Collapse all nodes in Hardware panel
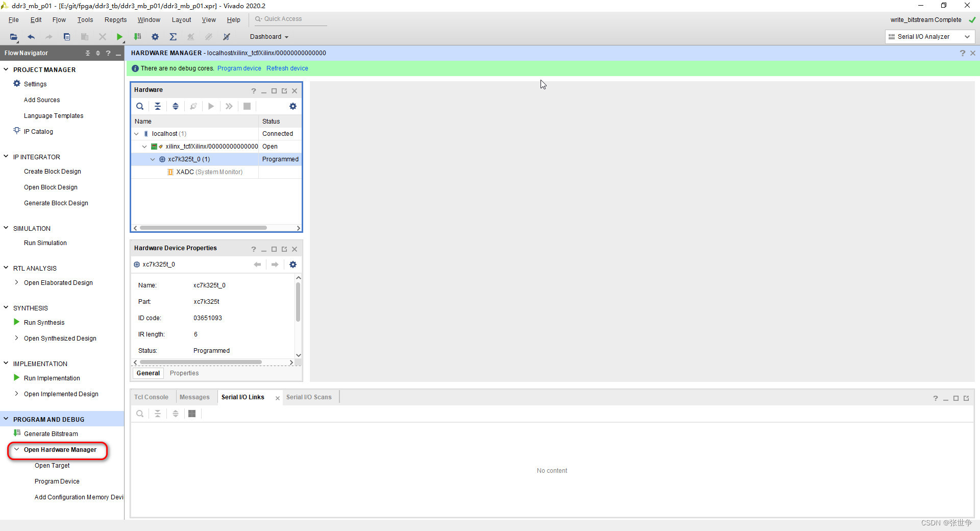Screen dimensions: 980x531 (x=158, y=106)
